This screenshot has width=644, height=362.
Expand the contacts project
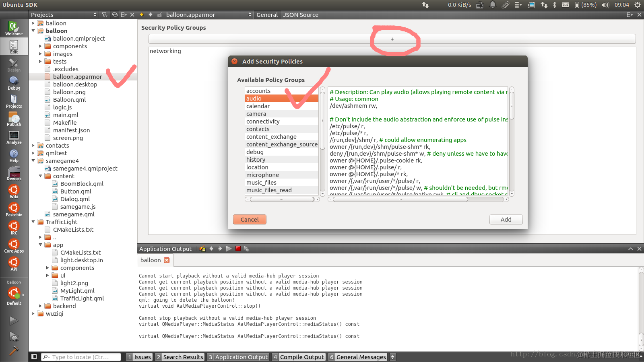(x=33, y=146)
